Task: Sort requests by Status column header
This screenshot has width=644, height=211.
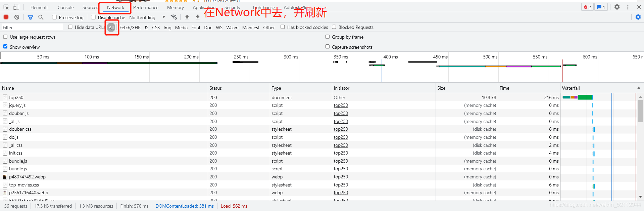Action: point(239,88)
